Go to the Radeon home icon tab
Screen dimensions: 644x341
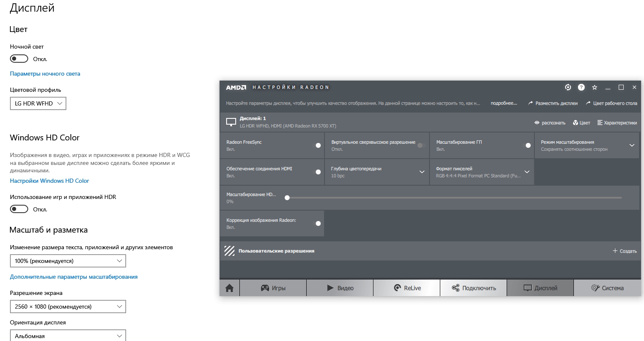tap(229, 288)
